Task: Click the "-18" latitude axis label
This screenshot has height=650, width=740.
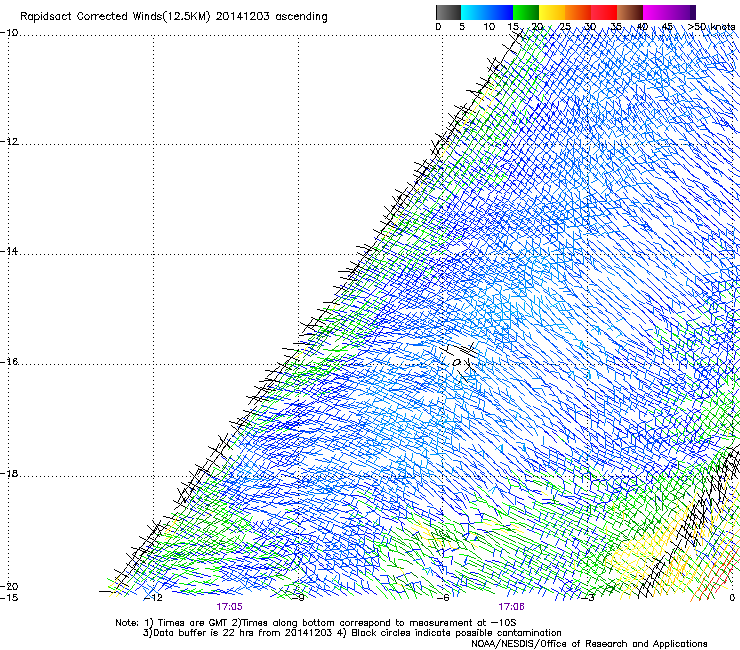Action: pyautogui.click(x=9, y=474)
